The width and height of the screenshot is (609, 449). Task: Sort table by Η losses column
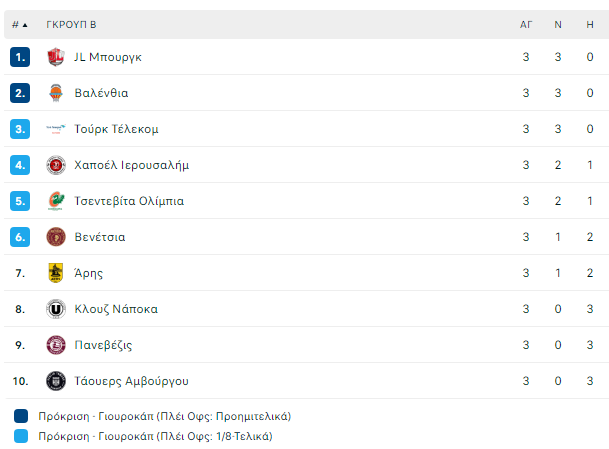point(590,25)
